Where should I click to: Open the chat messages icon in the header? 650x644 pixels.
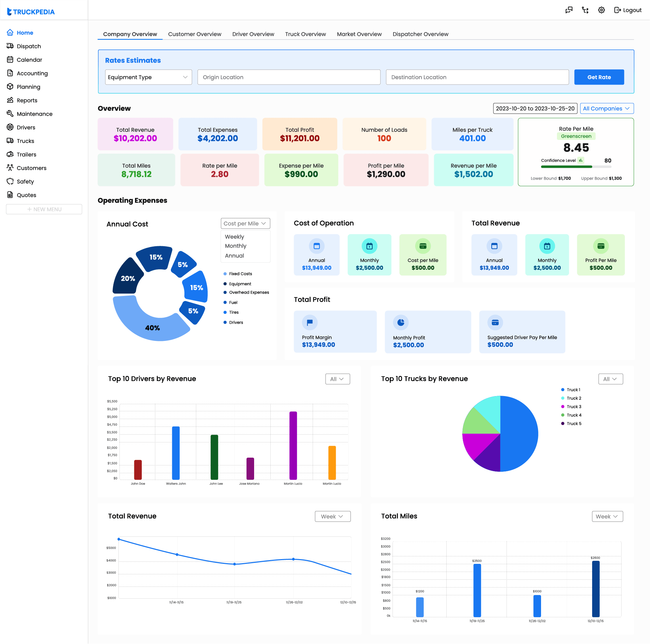tap(569, 10)
